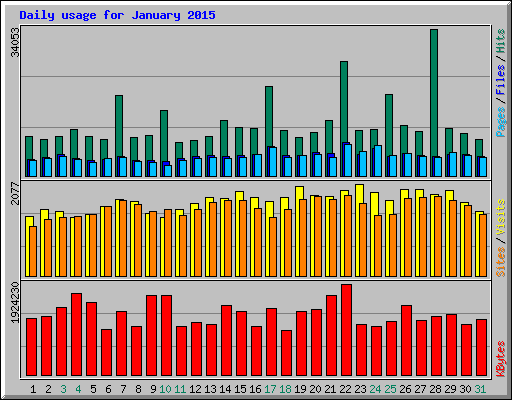Click the 'Hits' legend label
This screenshot has width=512, height=400.
point(501,41)
